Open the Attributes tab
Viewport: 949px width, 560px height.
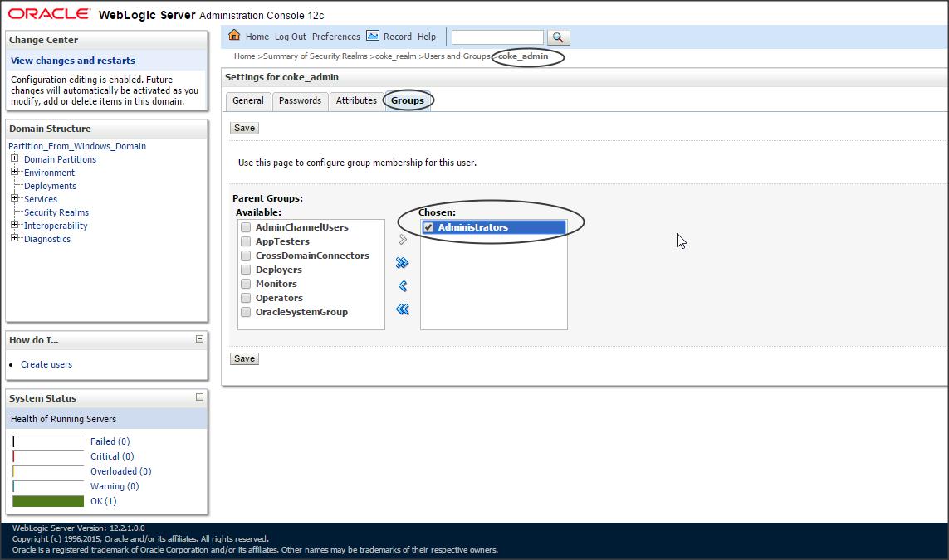pos(356,101)
